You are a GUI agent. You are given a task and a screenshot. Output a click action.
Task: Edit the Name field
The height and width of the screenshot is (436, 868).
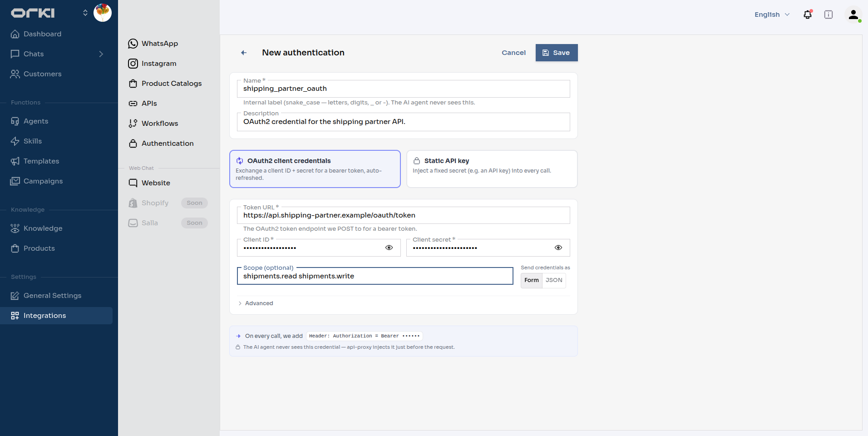(404, 89)
